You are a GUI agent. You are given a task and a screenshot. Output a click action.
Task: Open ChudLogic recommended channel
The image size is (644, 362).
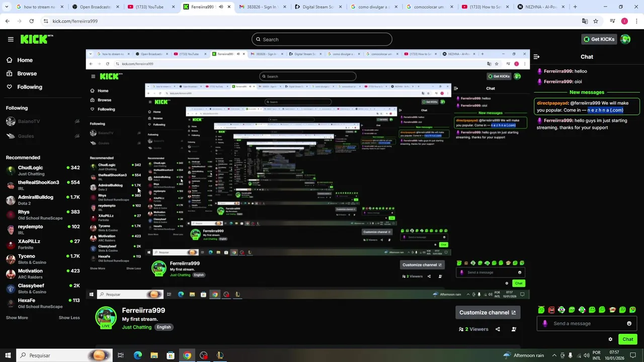click(43, 170)
